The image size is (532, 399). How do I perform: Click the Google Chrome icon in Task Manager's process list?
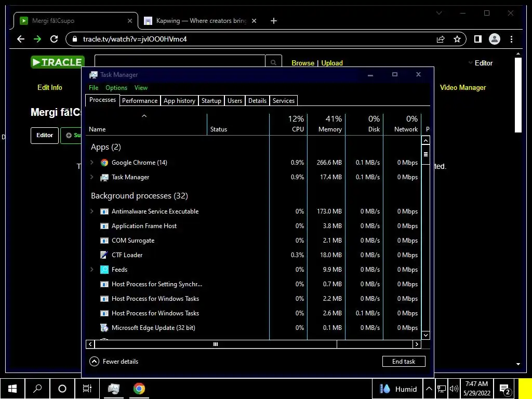(104, 163)
